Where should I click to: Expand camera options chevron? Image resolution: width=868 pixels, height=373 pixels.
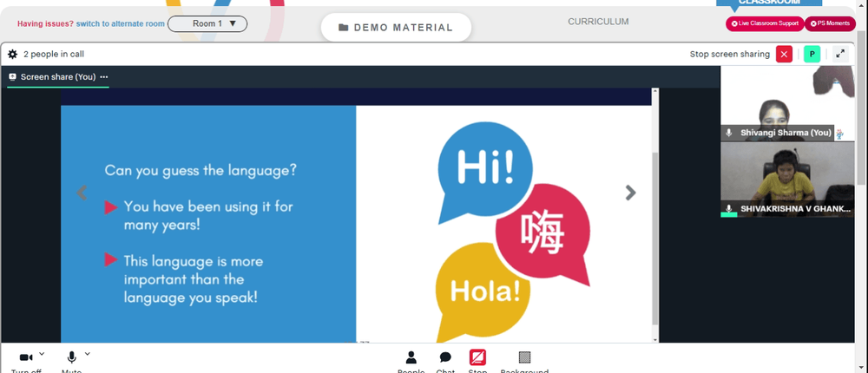coord(42,354)
